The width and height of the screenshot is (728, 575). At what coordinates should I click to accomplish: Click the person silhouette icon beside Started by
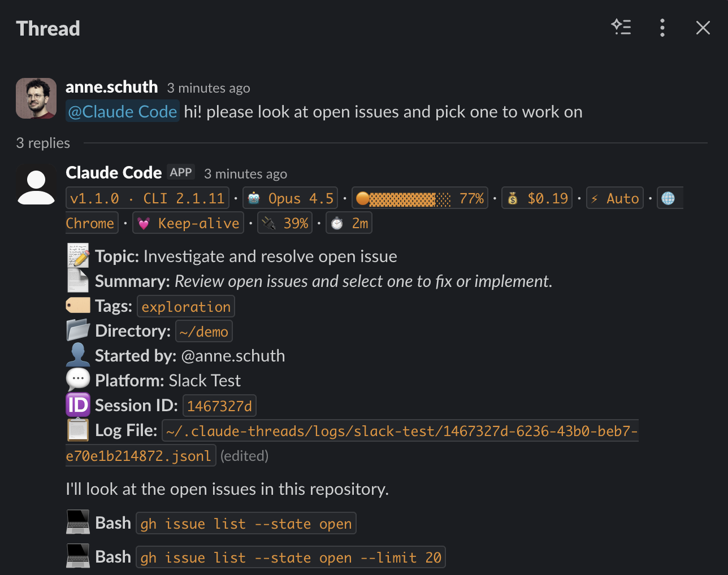tap(78, 355)
